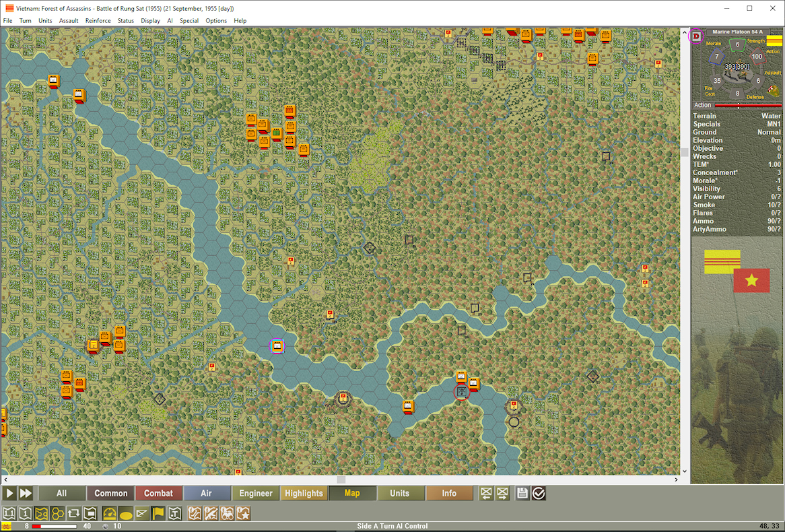
Task: Open the Reinforce menu
Action: [x=98, y=20]
